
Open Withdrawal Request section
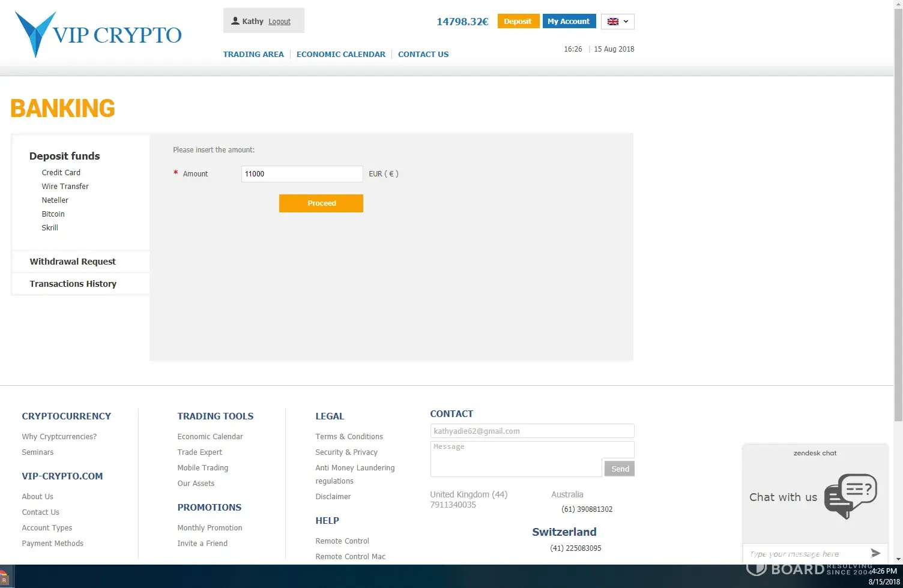[73, 262]
